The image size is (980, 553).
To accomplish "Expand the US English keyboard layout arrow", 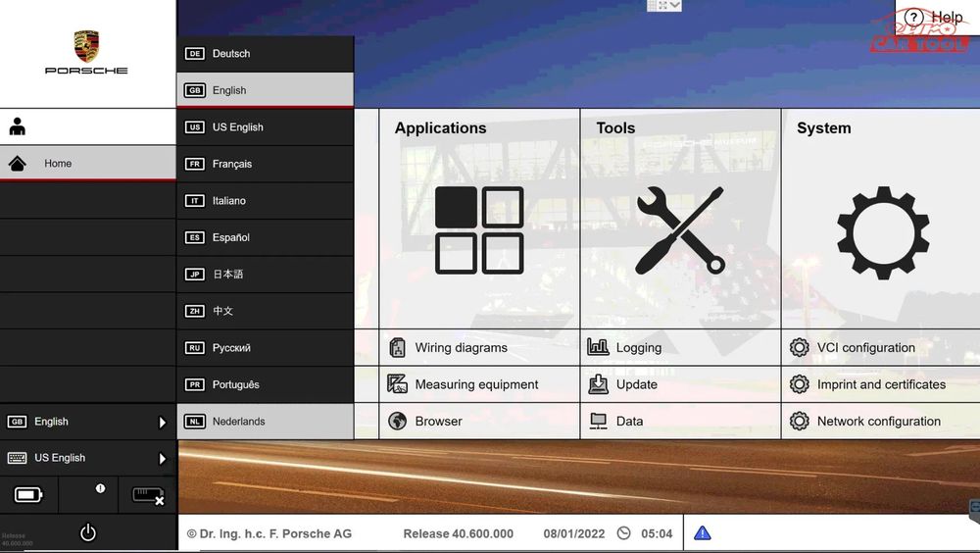I will coord(163,459).
